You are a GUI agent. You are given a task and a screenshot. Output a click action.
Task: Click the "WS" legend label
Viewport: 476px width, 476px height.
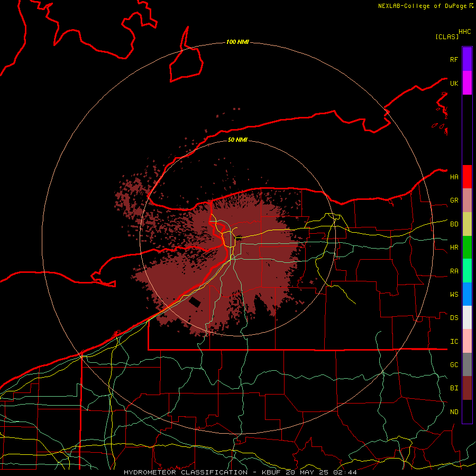tap(454, 294)
